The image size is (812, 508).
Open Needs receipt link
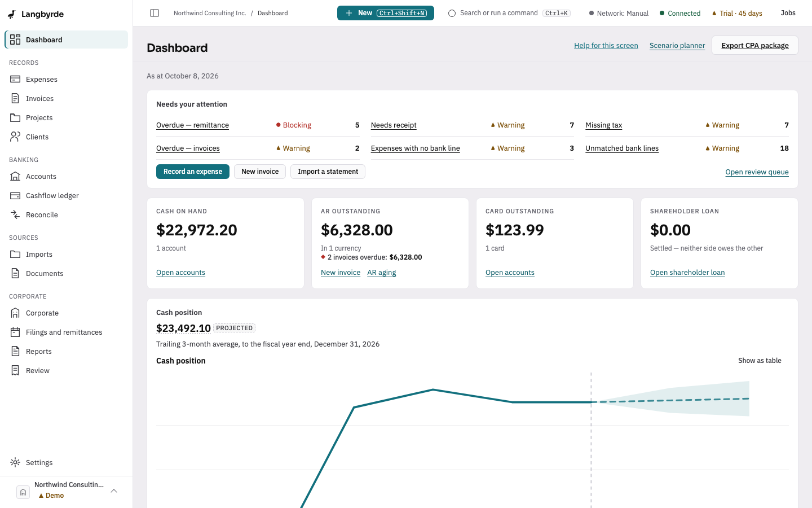click(x=394, y=125)
